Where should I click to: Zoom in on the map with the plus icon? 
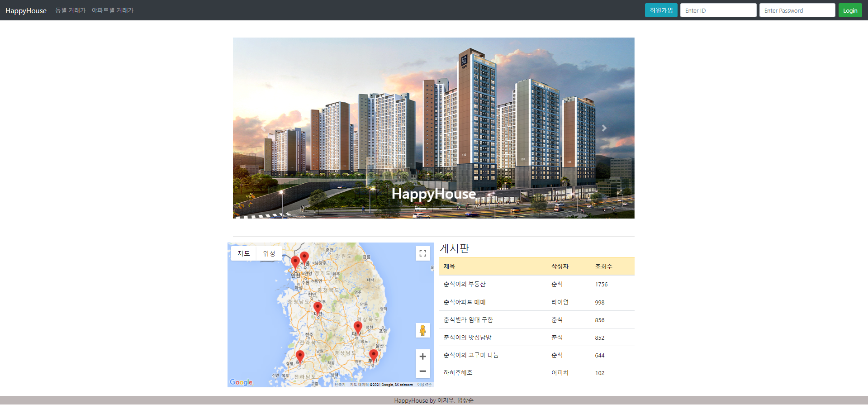click(x=422, y=357)
